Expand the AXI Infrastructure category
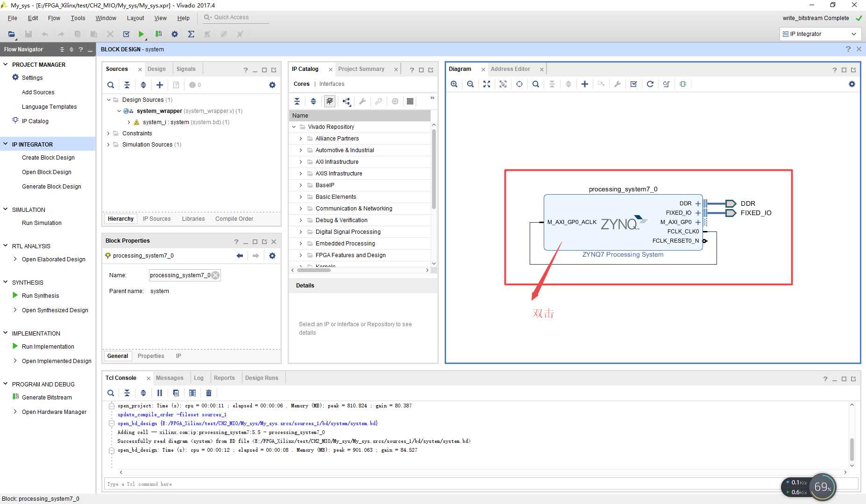This screenshot has height=504, width=866. click(x=301, y=162)
